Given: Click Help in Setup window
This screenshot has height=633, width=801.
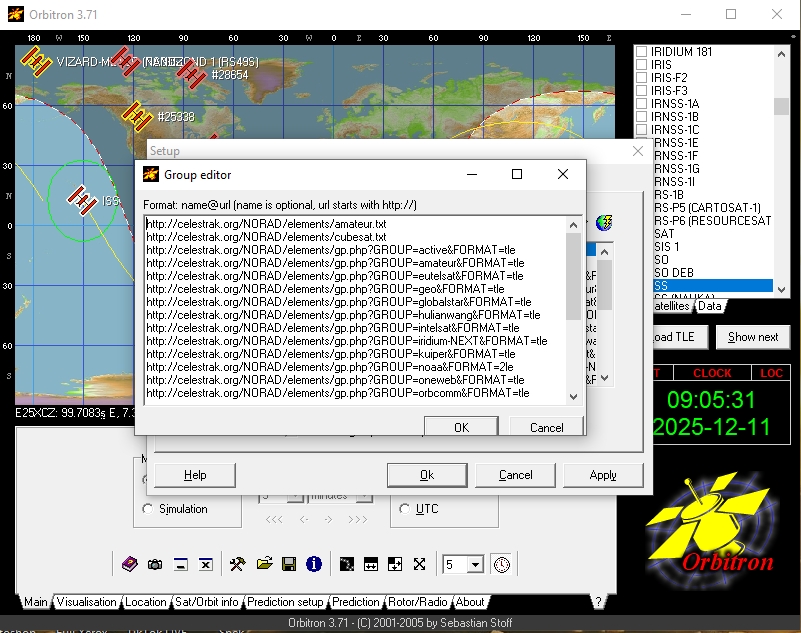Looking at the screenshot, I should [195, 475].
